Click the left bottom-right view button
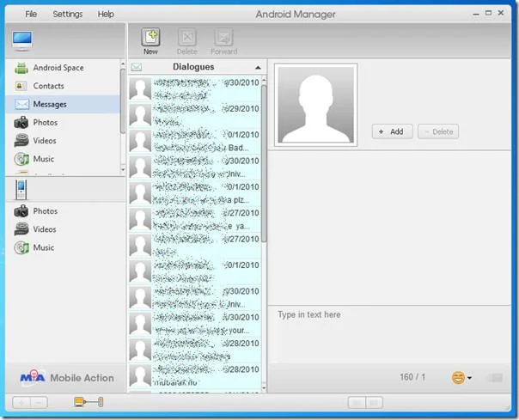This screenshot has height=420, width=519. click(x=357, y=403)
